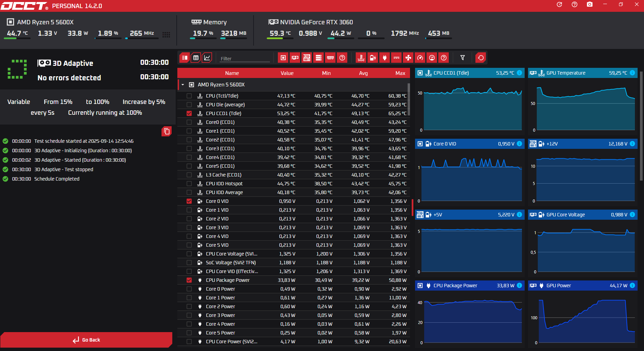The height and width of the screenshot is (351, 644).
Task: Collapse the AMD Ryzen 5 5600X group
Action: click(x=183, y=85)
